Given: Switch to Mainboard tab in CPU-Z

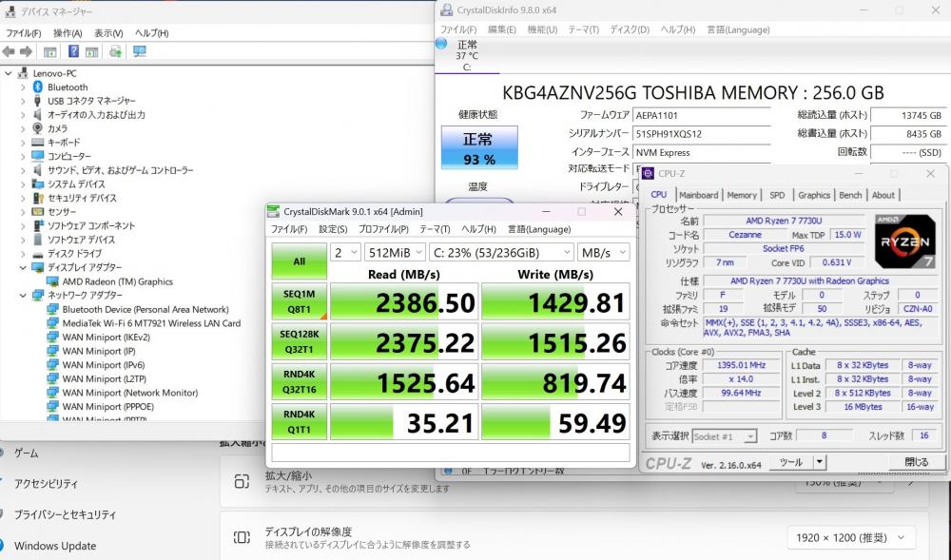Looking at the screenshot, I should [698, 195].
